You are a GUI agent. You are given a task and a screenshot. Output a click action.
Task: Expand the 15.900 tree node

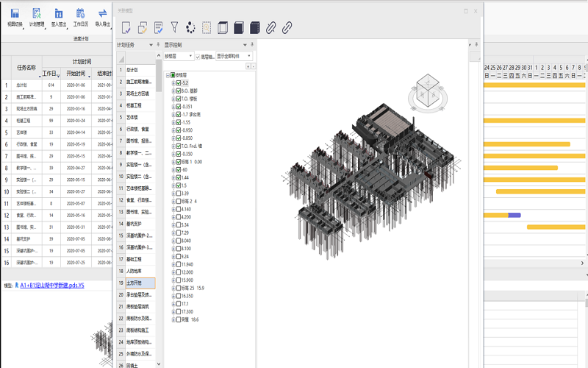[x=173, y=280]
